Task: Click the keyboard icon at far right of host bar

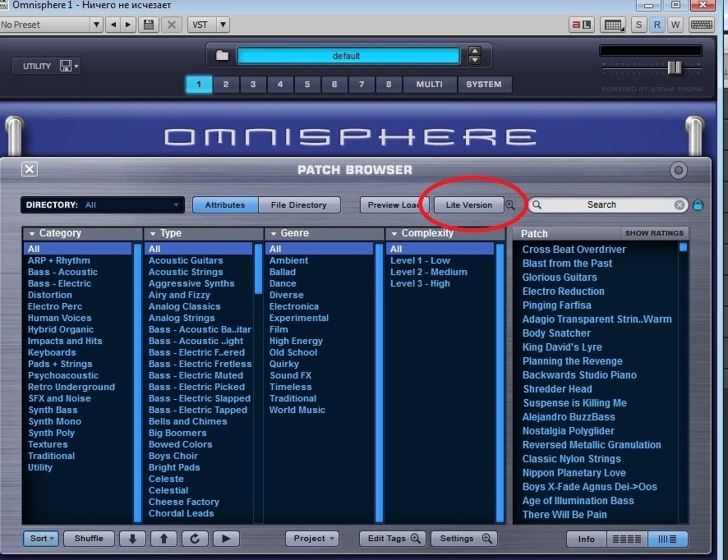Action: [x=701, y=25]
